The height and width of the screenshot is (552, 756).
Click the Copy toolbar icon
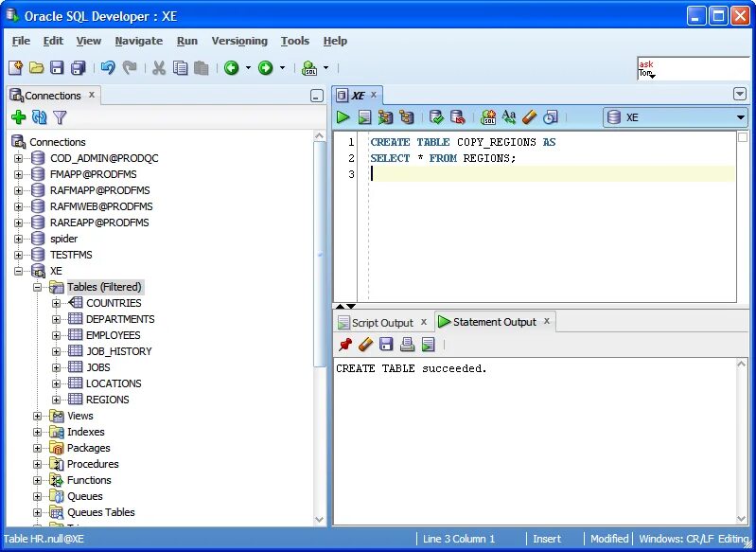(x=181, y=68)
